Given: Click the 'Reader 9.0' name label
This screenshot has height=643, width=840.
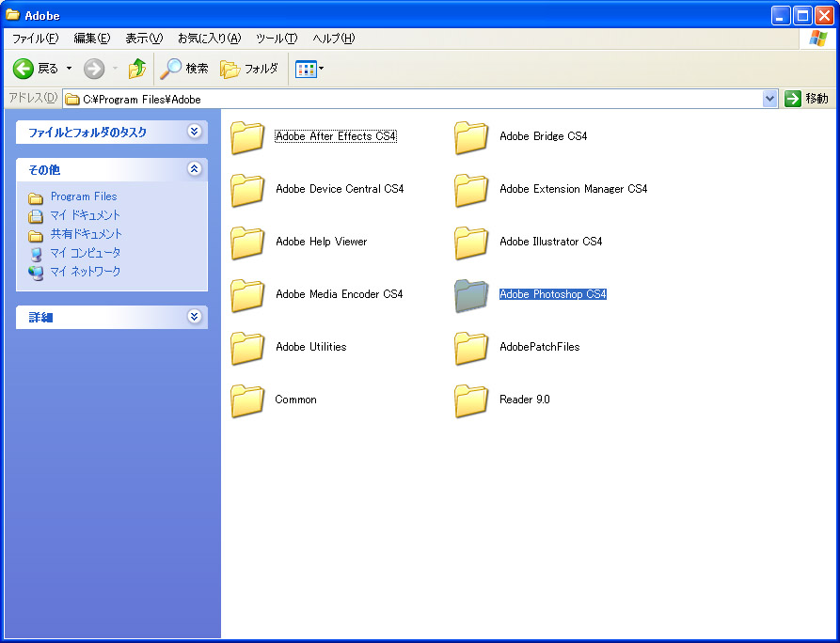Looking at the screenshot, I should pyautogui.click(x=525, y=400).
